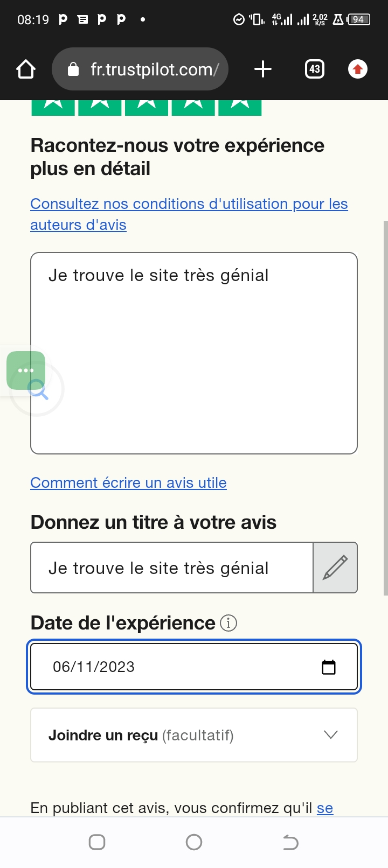Click the info icon next to Date de l'expérience

click(x=228, y=623)
